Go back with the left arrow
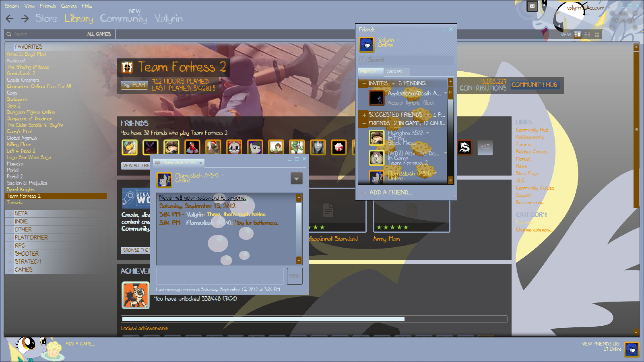The width and height of the screenshot is (644, 362). tap(10, 19)
